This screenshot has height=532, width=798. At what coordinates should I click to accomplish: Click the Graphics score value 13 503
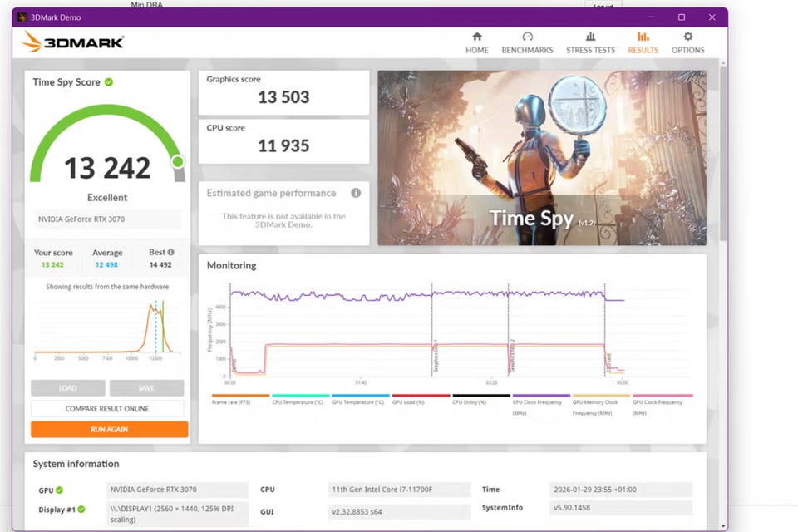pyautogui.click(x=283, y=97)
